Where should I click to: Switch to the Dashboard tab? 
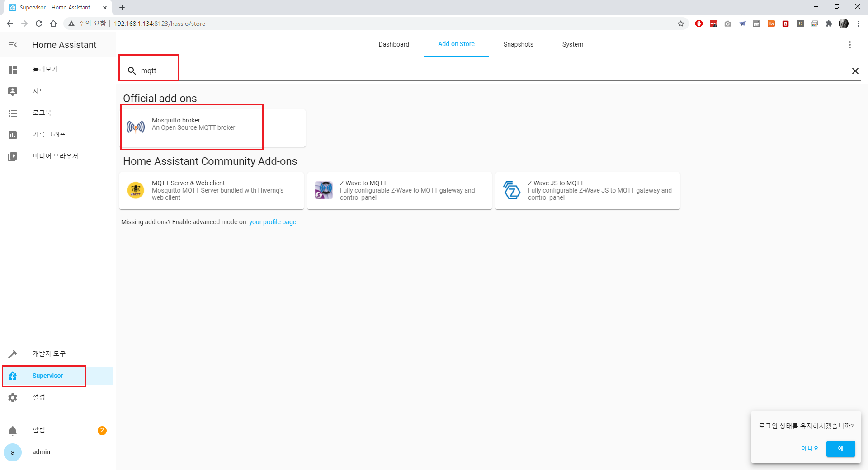coord(394,44)
